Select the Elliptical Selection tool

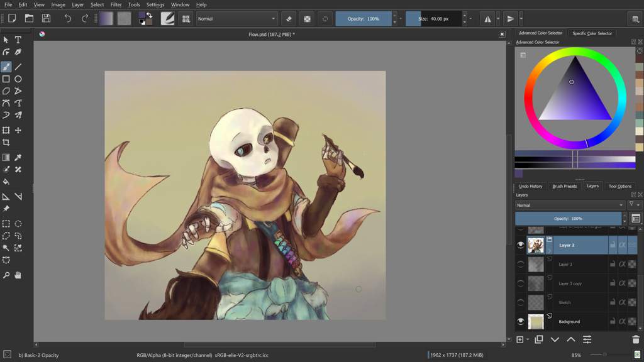coord(18,224)
